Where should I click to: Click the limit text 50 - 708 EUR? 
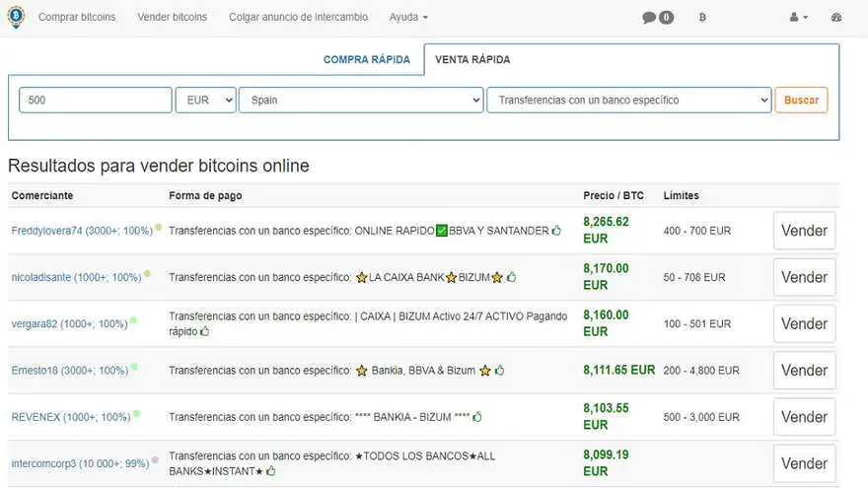pos(694,277)
